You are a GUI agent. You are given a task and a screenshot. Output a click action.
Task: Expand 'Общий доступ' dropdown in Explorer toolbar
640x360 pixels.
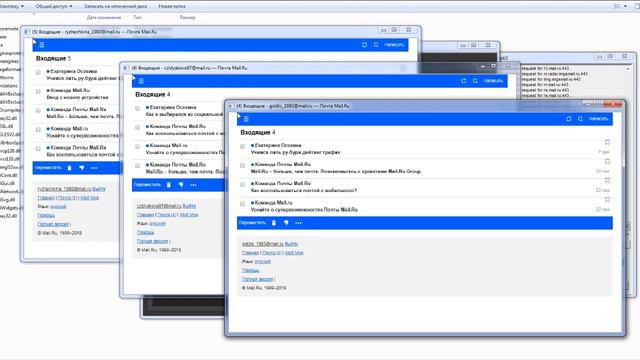click(x=54, y=6)
